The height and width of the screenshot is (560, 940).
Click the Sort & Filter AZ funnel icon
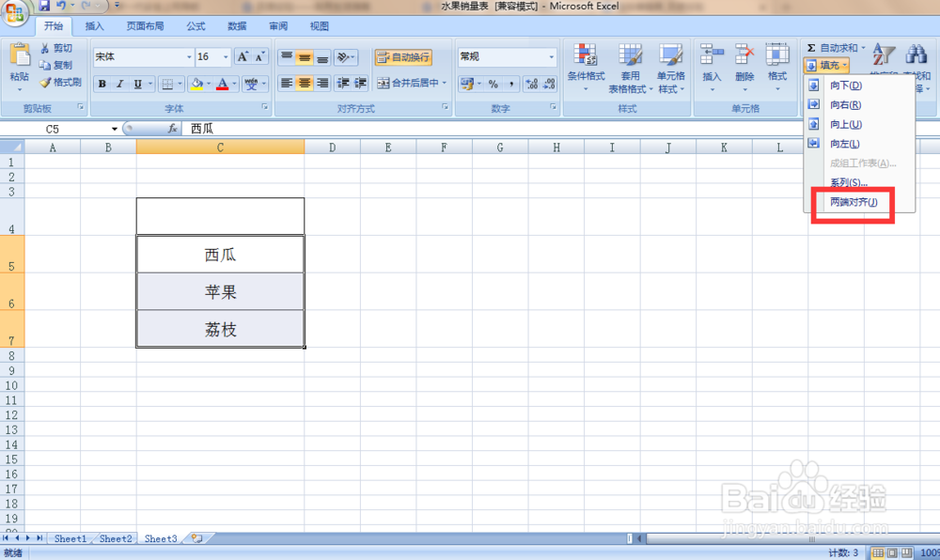click(883, 54)
